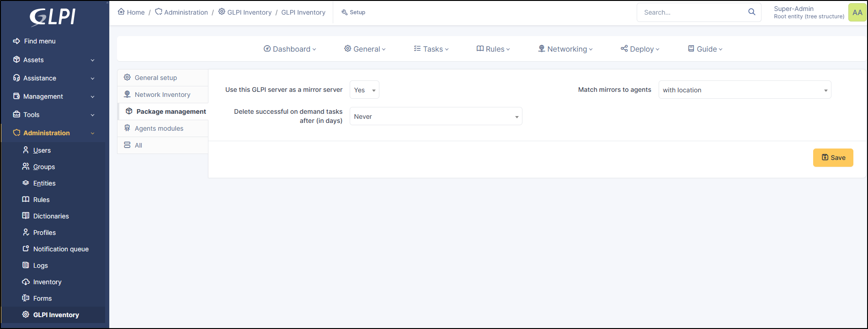Click the search magnifier icon
The height and width of the screenshot is (329, 868).
click(x=751, y=12)
